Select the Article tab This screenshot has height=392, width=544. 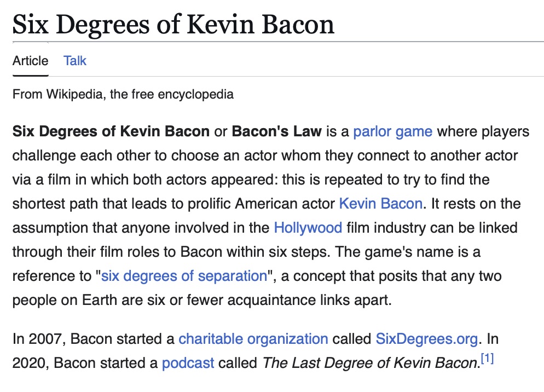click(x=30, y=61)
